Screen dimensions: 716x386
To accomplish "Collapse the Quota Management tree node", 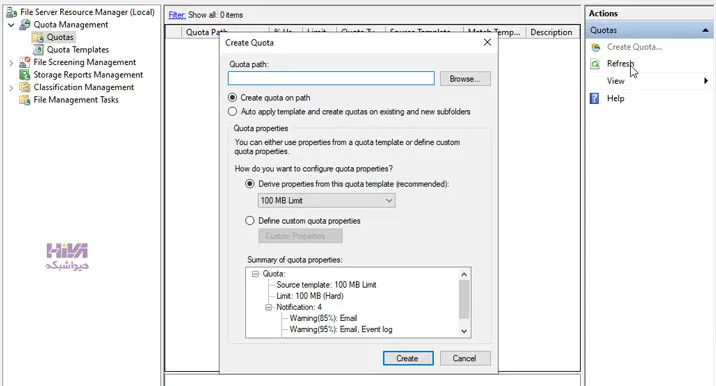I will (x=11, y=25).
